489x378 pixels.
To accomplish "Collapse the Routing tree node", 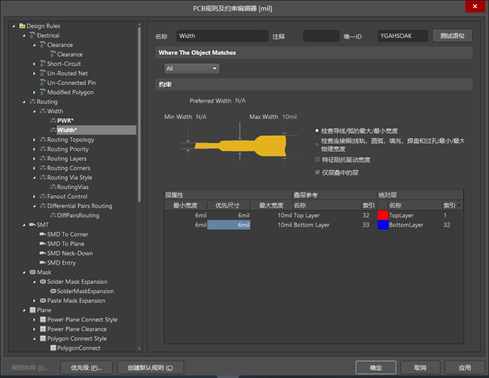I will pos(24,102).
